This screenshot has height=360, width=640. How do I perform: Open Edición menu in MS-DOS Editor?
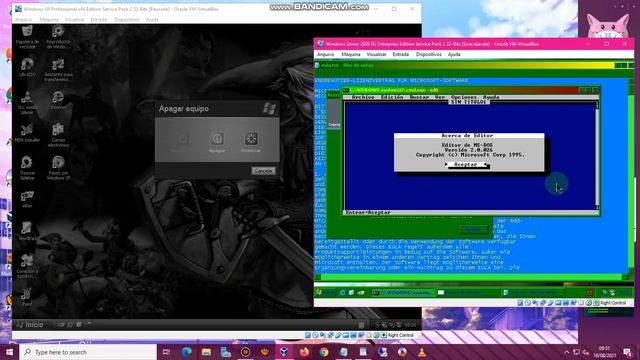(392, 97)
